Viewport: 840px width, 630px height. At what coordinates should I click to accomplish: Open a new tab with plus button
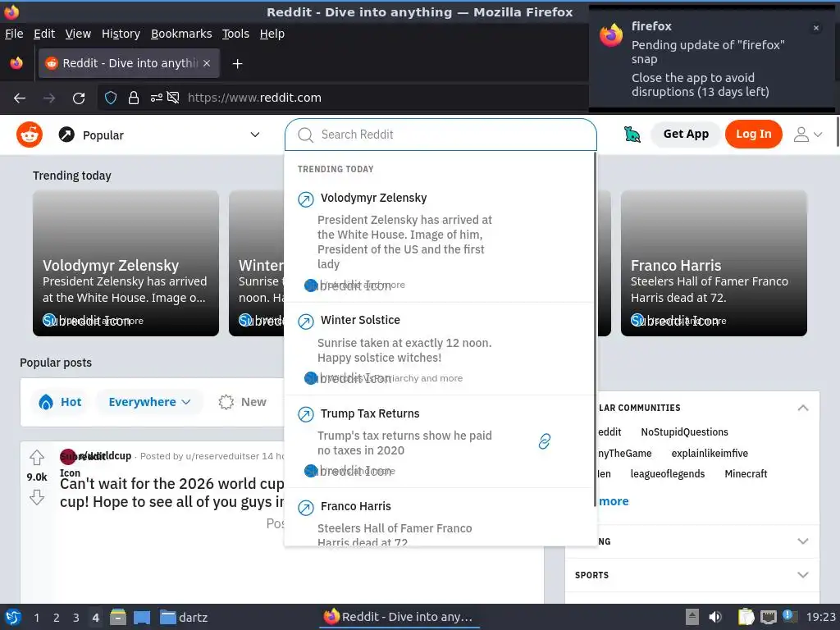coord(237,64)
